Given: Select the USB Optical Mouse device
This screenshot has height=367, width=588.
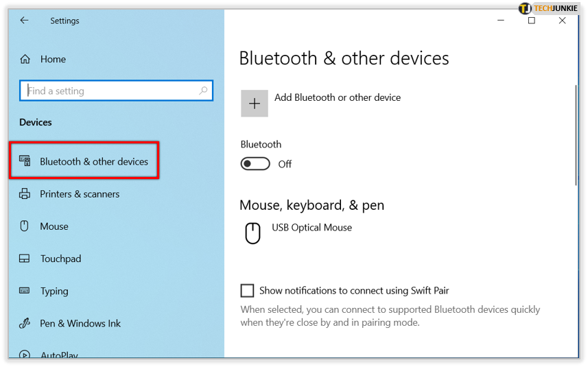Looking at the screenshot, I should pyautogui.click(x=311, y=228).
